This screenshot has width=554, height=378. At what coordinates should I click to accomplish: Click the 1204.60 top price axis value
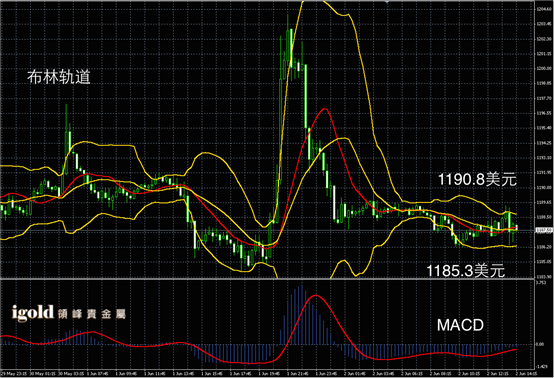click(544, 9)
